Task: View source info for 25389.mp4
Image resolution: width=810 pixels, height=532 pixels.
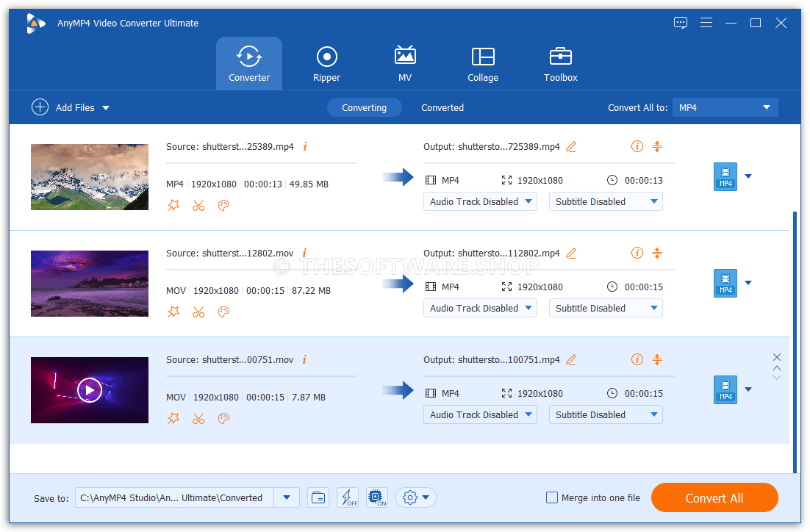Action: (305, 147)
